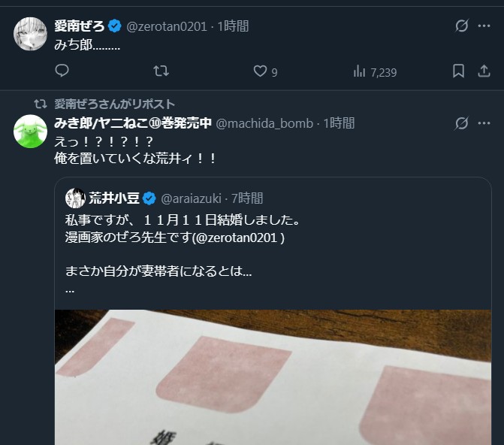Open marriage registration photo in quoted post

pos(273,377)
